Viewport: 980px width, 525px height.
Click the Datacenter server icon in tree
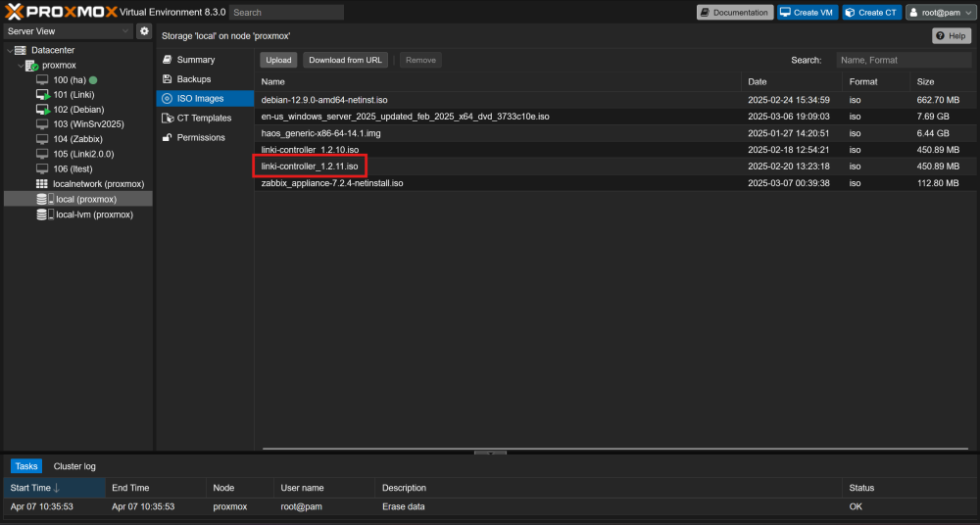coord(21,50)
